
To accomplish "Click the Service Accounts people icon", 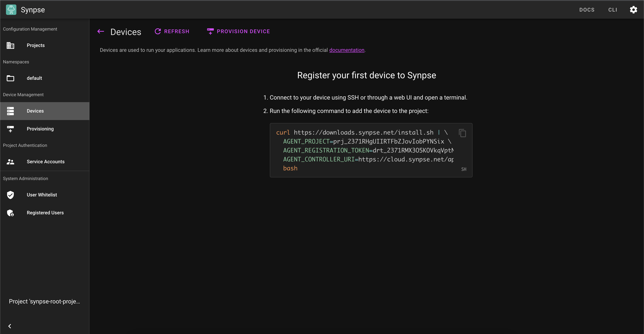I will [10, 162].
